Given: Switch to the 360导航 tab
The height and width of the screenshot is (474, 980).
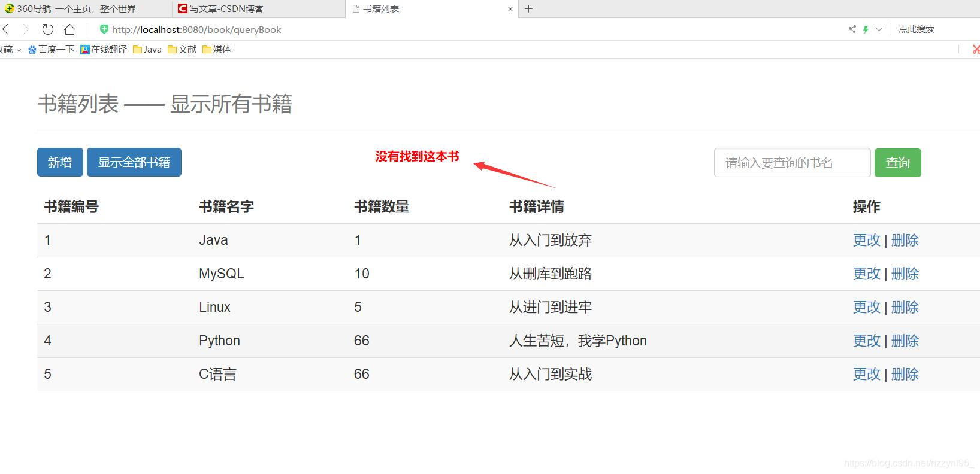Looking at the screenshot, I should click(86, 9).
